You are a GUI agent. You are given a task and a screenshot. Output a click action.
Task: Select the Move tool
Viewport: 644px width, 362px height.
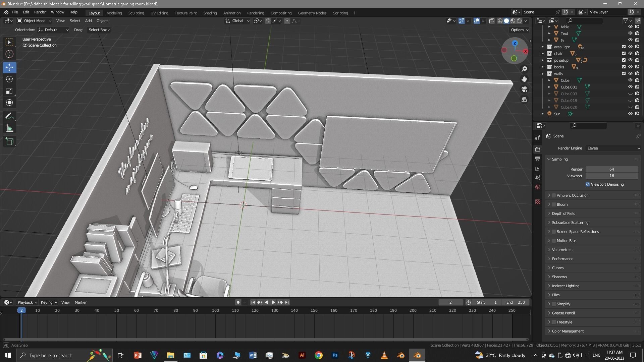(9, 67)
